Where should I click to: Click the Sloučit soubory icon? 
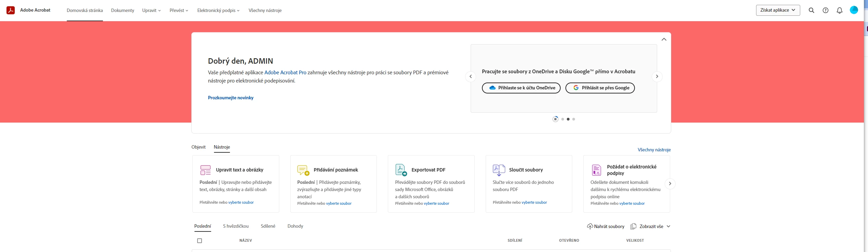pos(499,170)
